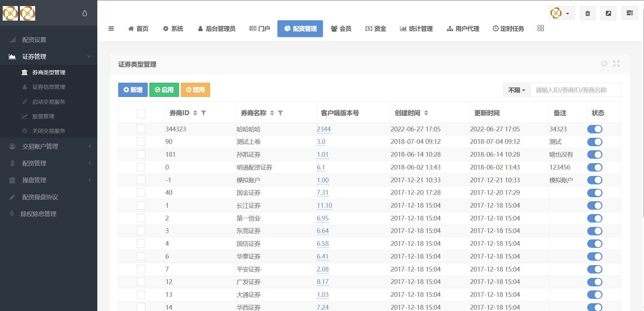
Task: Expand the 配资管理 sidebar section
Action: pos(49,163)
